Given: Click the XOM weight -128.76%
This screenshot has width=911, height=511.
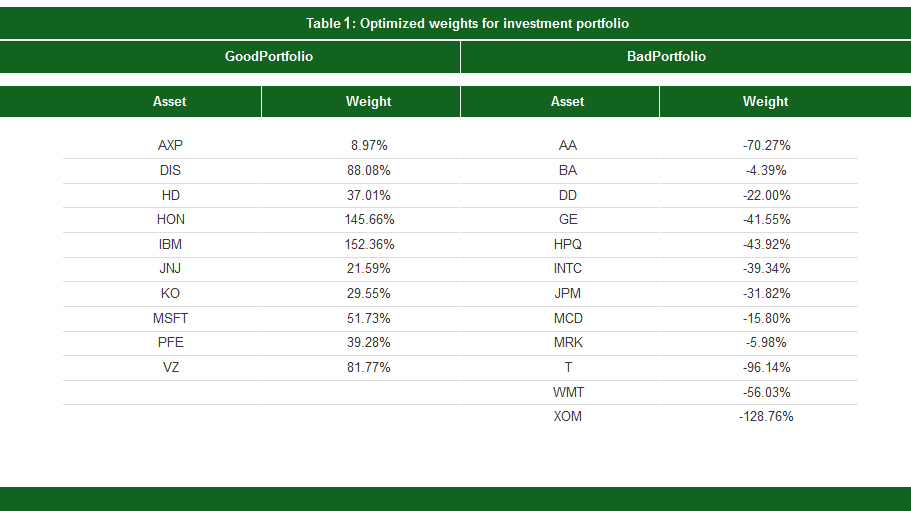Looking at the screenshot, I should click(x=766, y=417).
